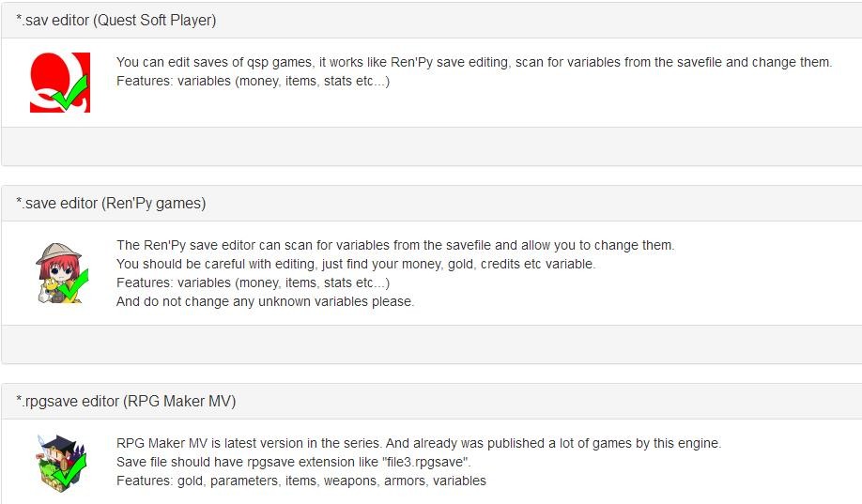The height and width of the screenshot is (504, 862).
Task: Click the Quest Soft Player features line
Action: pos(253,81)
